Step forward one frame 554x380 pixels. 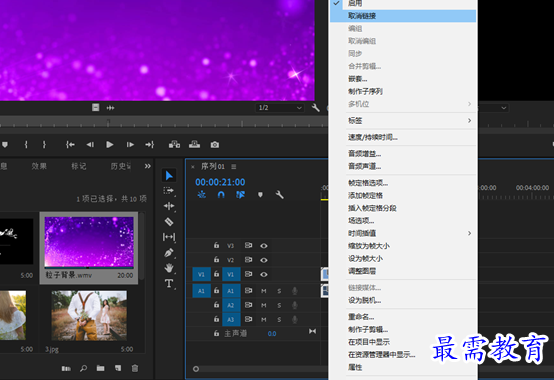[x=130, y=144]
